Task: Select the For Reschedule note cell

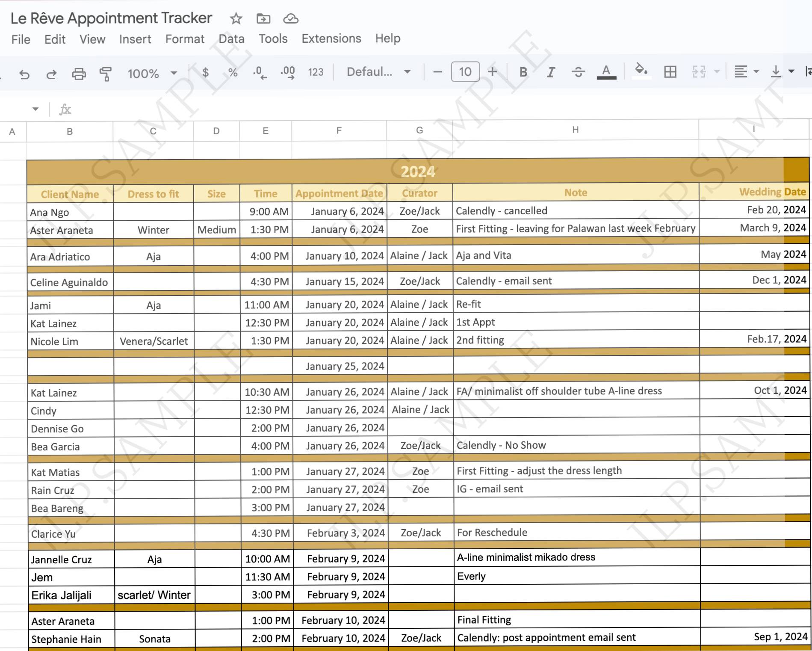Action: point(577,533)
